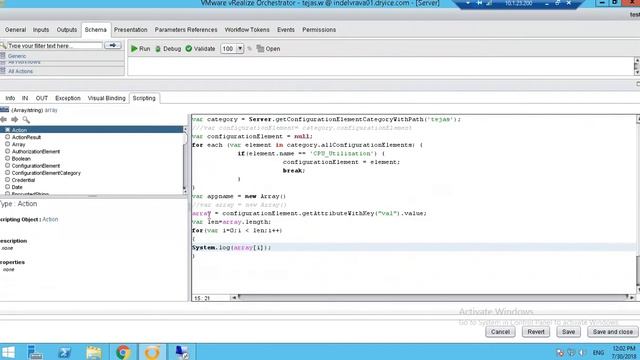Click the ENG language indicator
The height and width of the screenshot is (360, 640).
click(x=598, y=353)
